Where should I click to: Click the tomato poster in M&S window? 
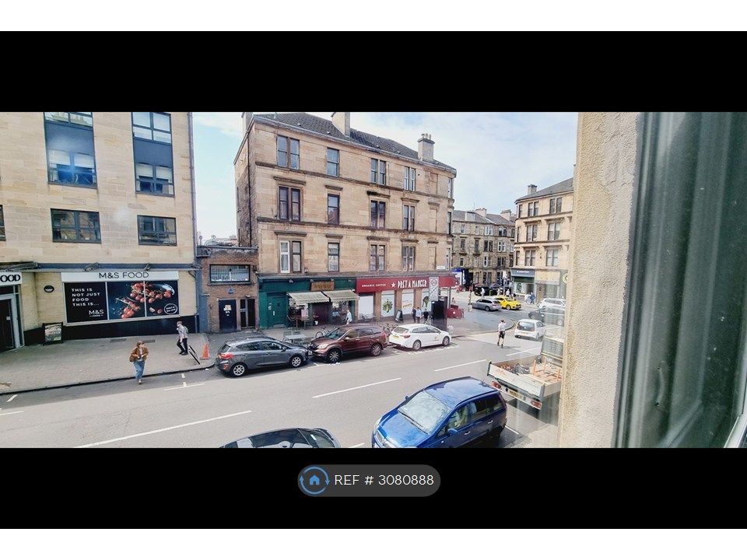(143, 299)
